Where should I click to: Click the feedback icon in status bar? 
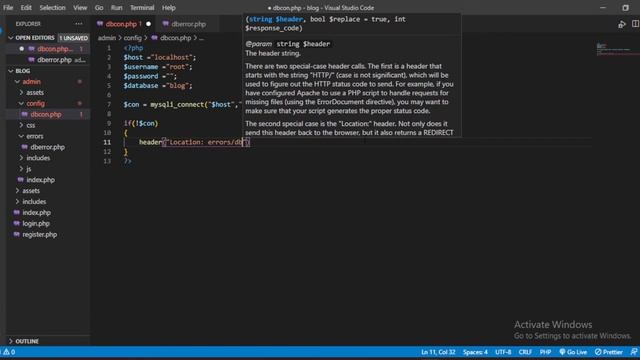(634, 352)
